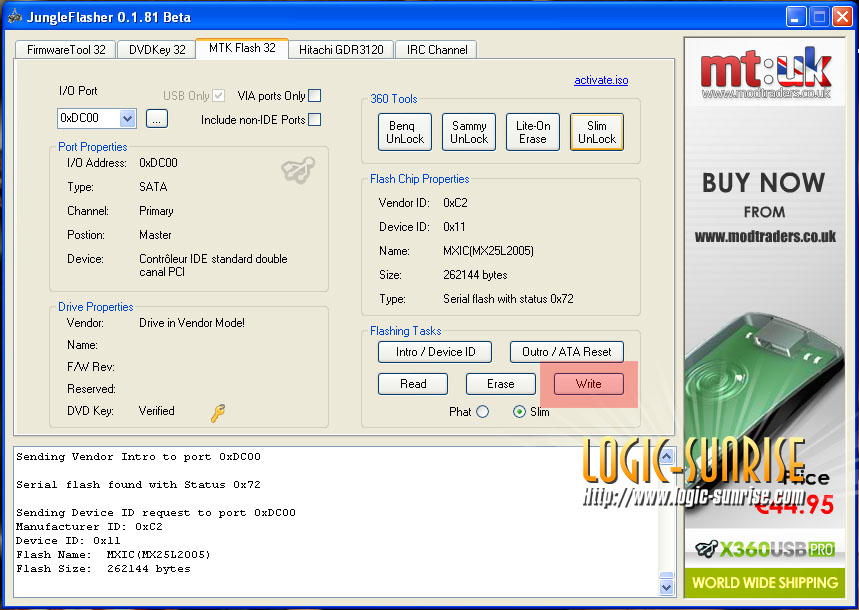Click the log scrollbar up arrow

coord(666,455)
